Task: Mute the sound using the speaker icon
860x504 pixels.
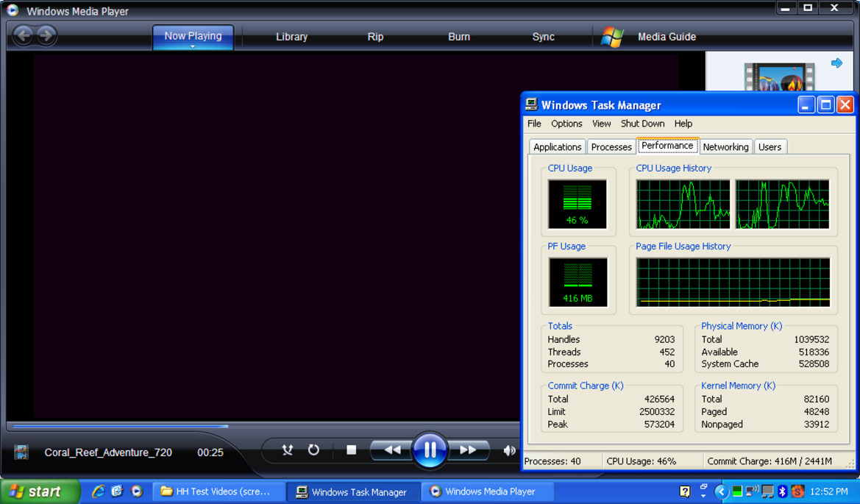Action: click(x=509, y=450)
